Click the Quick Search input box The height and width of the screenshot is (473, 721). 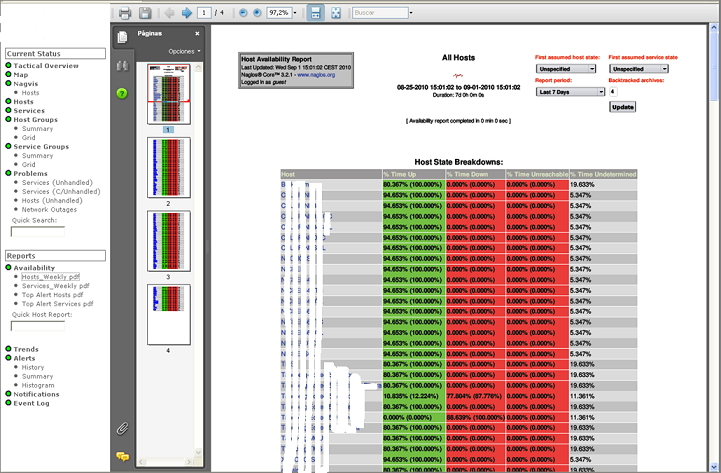(x=38, y=232)
